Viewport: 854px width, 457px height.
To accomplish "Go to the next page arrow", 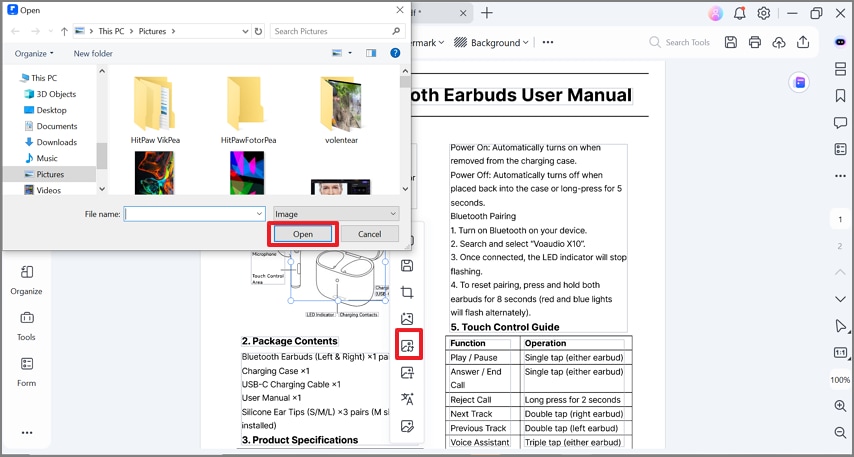I will (x=840, y=299).
